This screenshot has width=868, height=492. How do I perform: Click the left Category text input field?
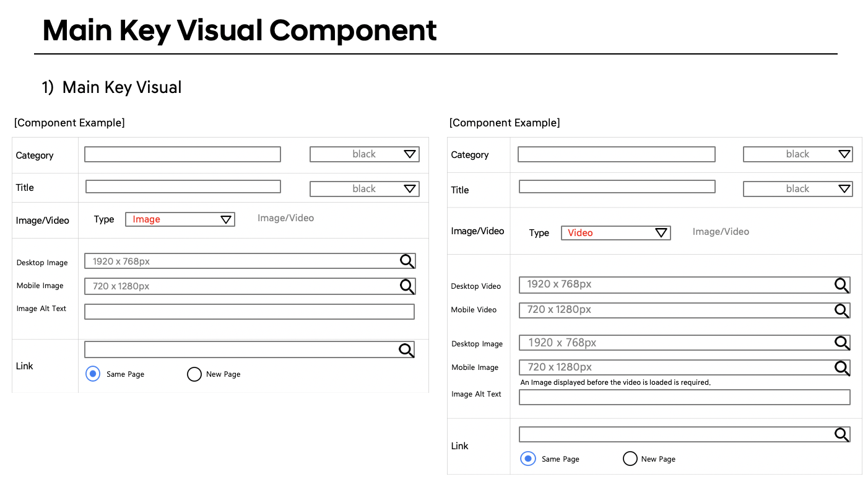point(182,154)
